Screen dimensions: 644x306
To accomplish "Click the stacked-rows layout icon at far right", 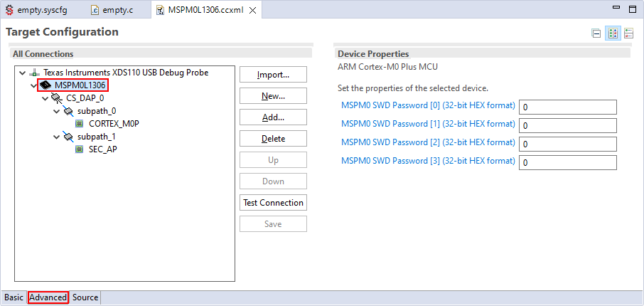I will click(629, 33).
